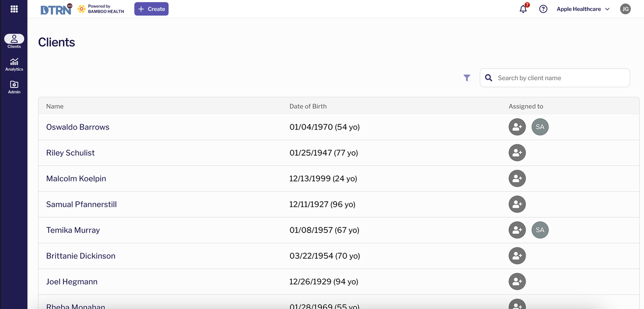644x309 pixels.
Task: Click the Clients page heading
Action: pos(56,42)
